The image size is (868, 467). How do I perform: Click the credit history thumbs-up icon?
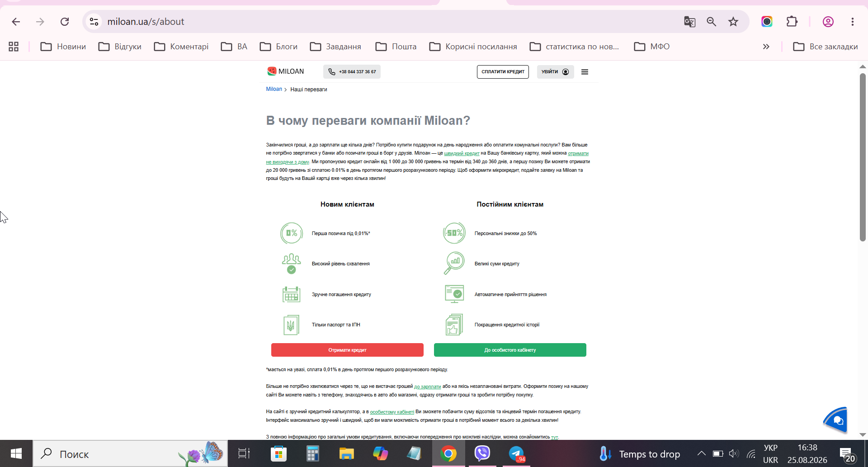pyautogui.click(x=454, y=325)
